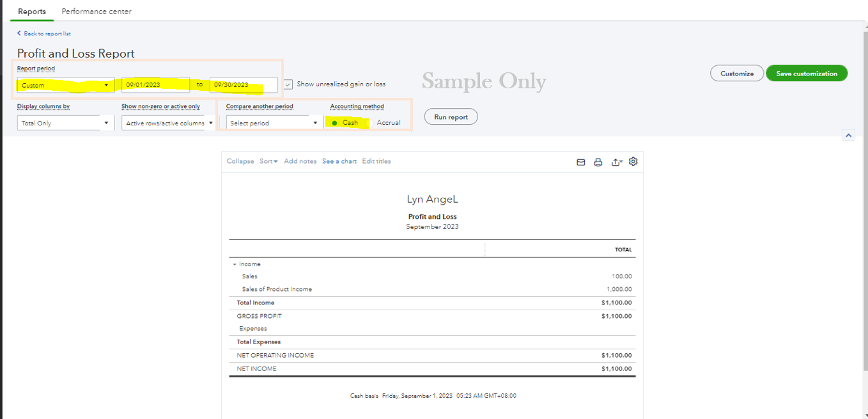The height and width of the screenshot is (419, 868).
Task: Click the TOTAL column header
Action: coord(624,249)
